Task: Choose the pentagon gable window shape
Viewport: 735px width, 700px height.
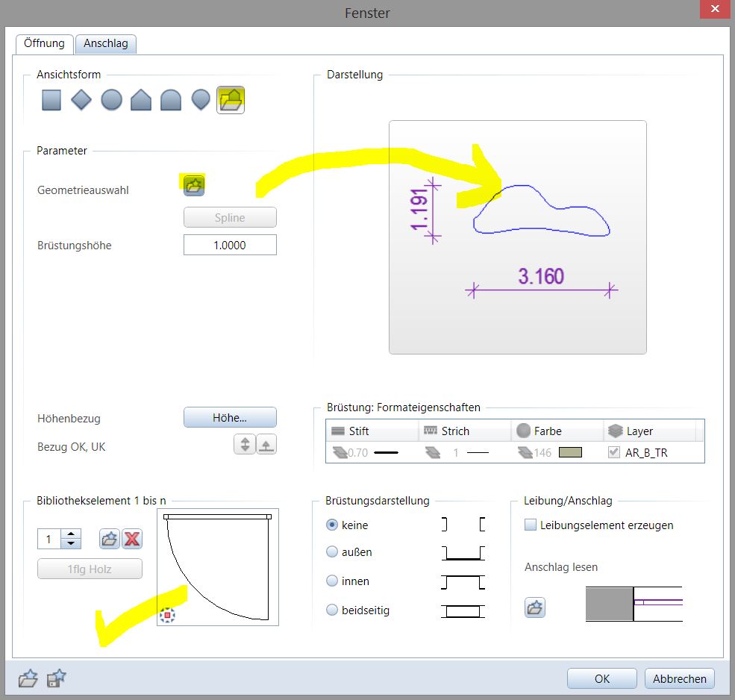Action: tap(141, 100)
